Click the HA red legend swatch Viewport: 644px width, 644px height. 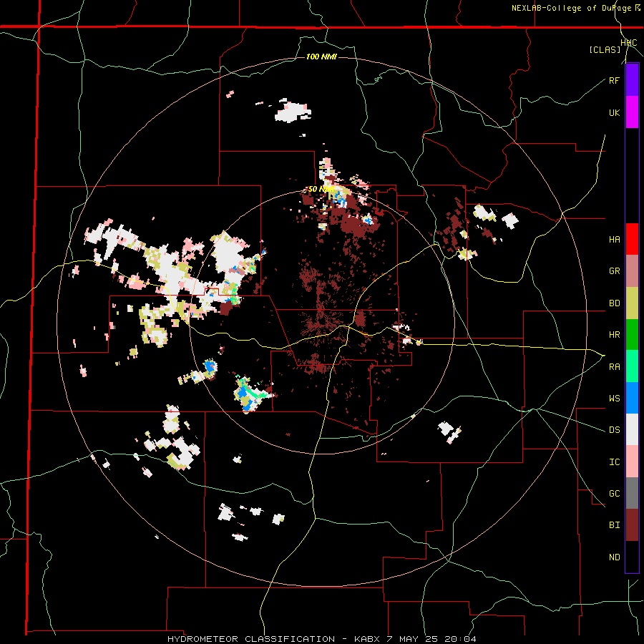point(632,239)
